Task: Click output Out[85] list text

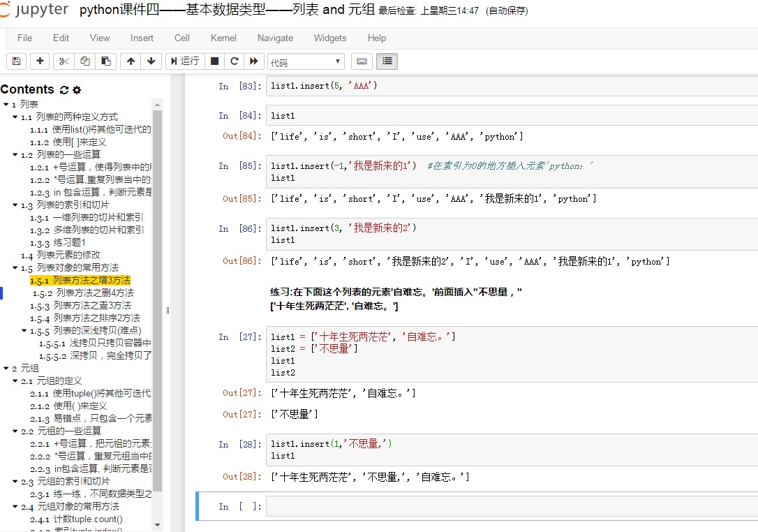Action: click(x=433, y=199)
